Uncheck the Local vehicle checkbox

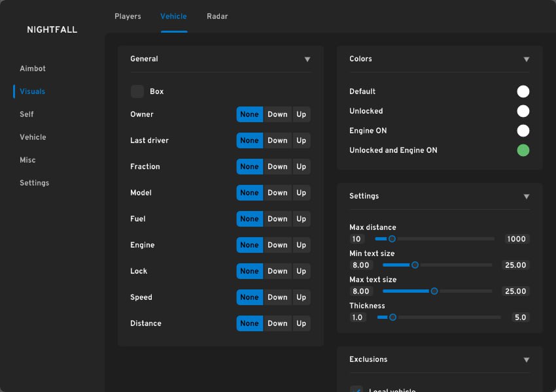click(356, 389)
